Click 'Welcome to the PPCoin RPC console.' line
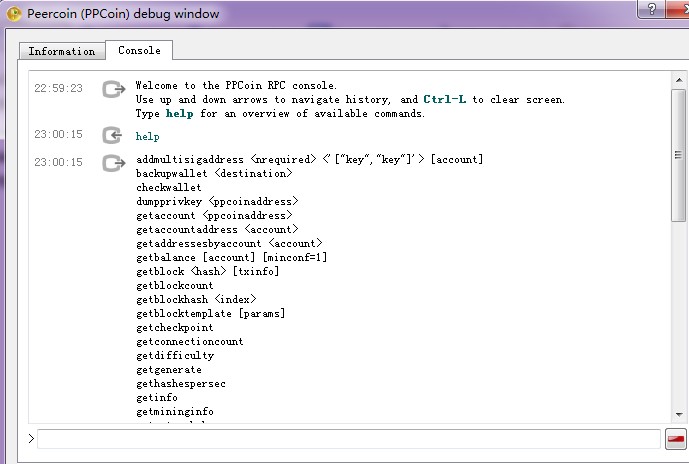Viewport: 689px width, 464px height. pos(236,85)
